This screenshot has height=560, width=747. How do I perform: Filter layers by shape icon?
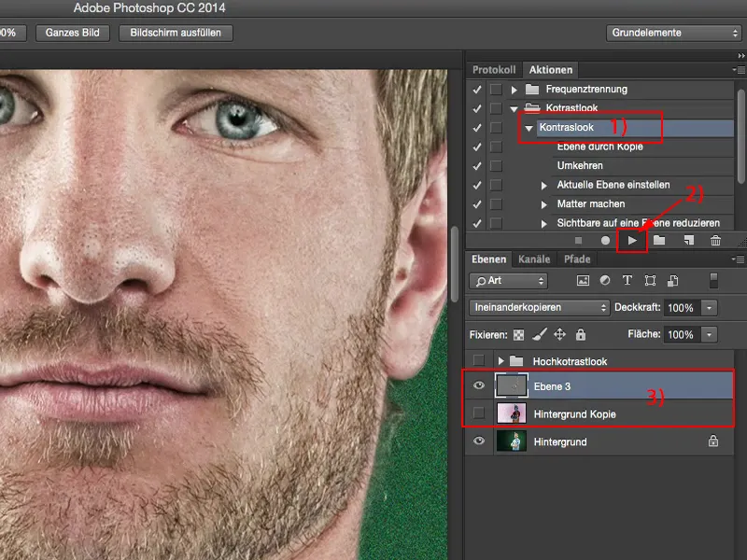point(650,281)
